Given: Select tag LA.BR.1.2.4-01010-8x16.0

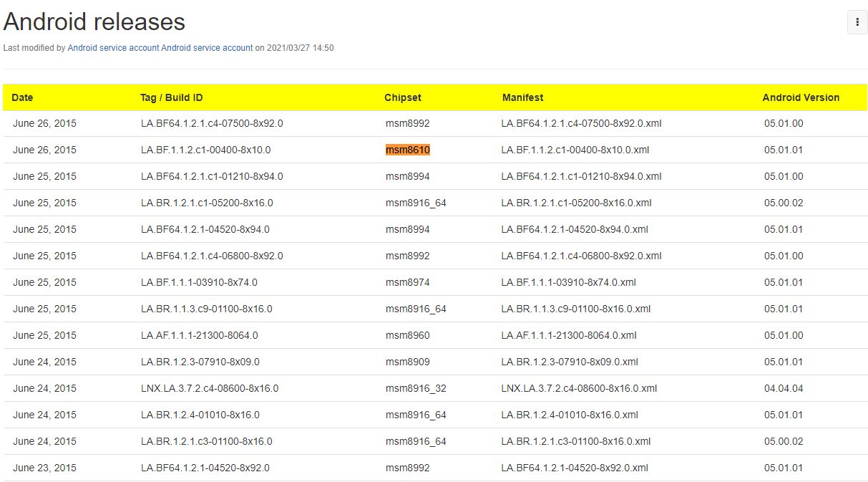Looking at the screenshot, I should coord(200,415).
